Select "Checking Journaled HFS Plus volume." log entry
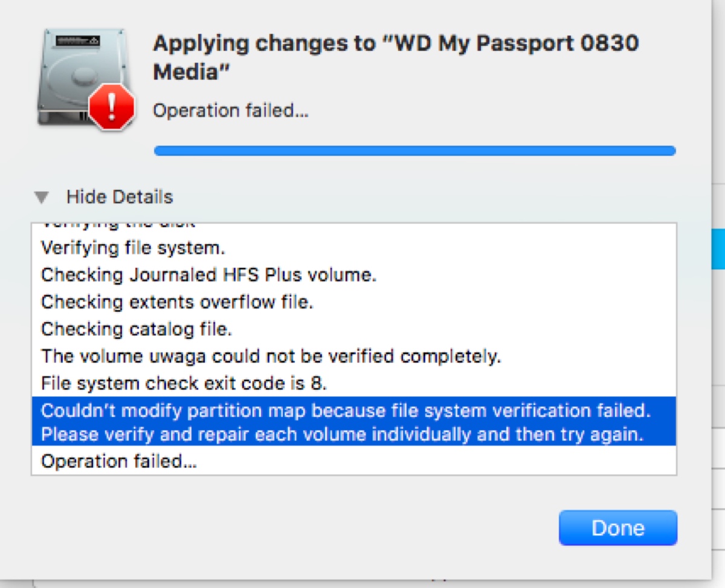This screenshot has height=588, width=725. tap(208, 275)
